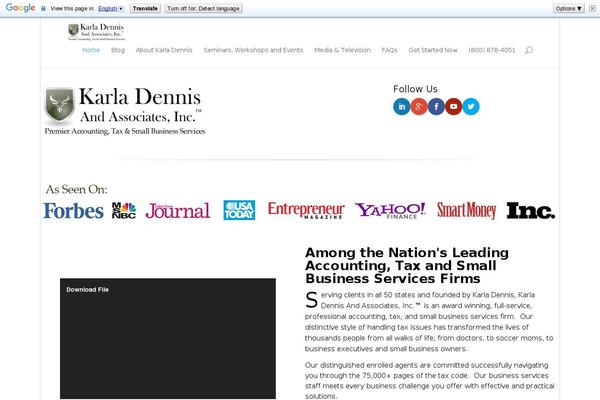
Task: Click Turn off for: Detect language button
Action: pyautogui.click(x=203, y=8)
